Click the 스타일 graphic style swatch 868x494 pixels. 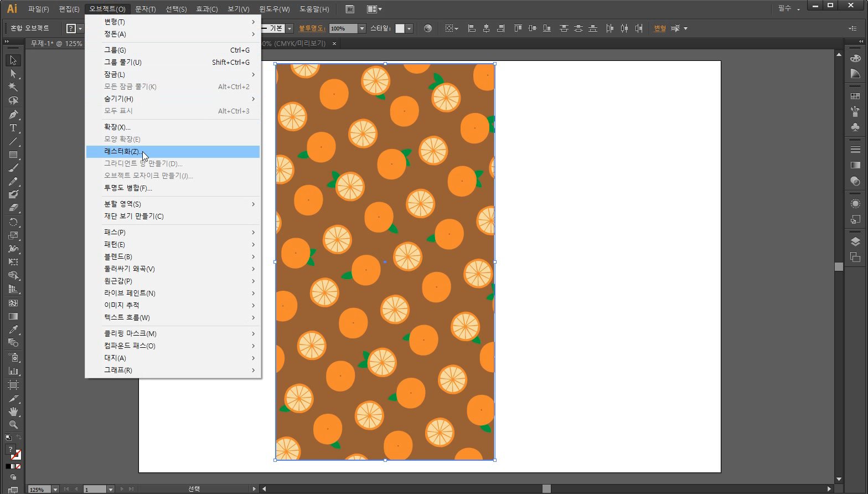[400, 28]
